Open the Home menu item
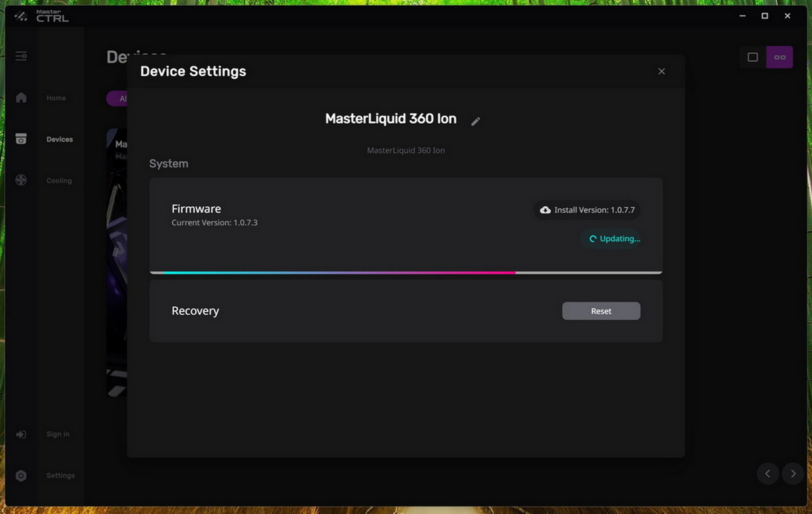Image resolution: width=812 pixels, height=514 pixels. point(56,98)
